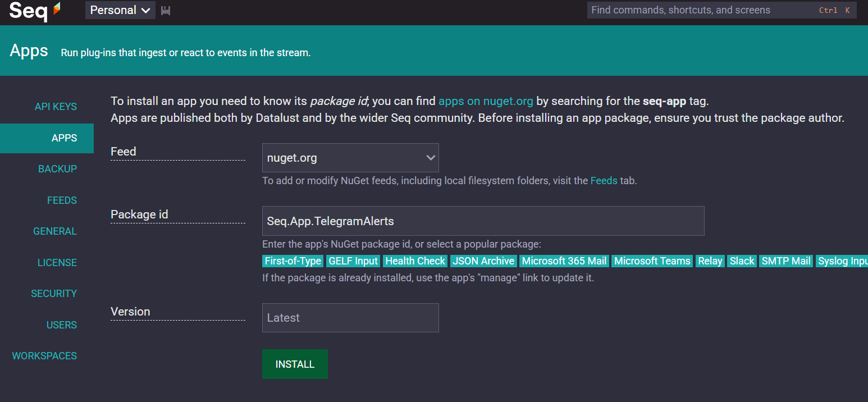Follow the apps on nuget.org link
Image resolution: width=868 pixels, height=402 pixels.
point(486,101)
